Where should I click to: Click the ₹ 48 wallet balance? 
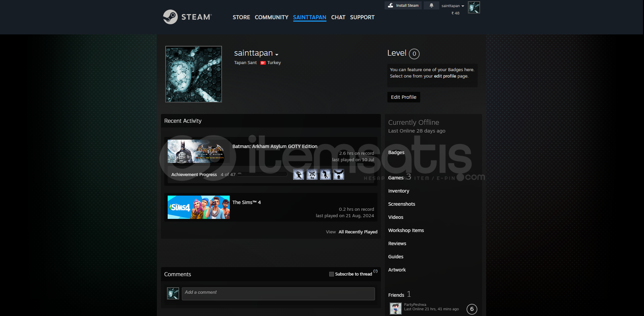point(455,13)
